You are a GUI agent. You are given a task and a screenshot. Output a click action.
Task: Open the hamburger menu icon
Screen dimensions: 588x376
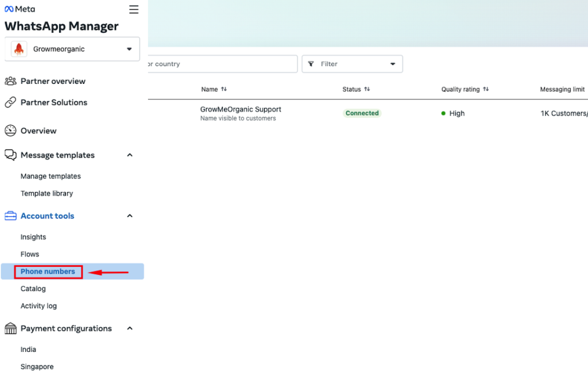click(x=134, y=9)
